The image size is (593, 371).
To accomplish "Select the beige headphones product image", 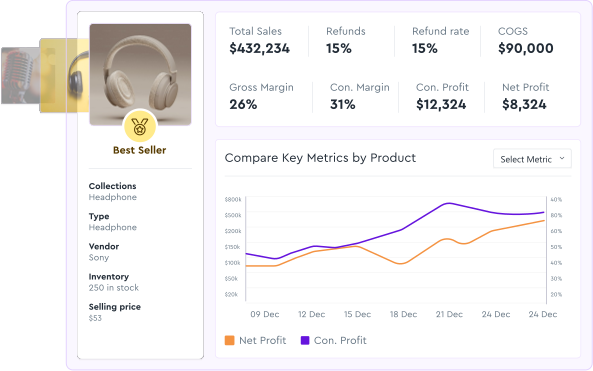I will [x=140, y=75].
